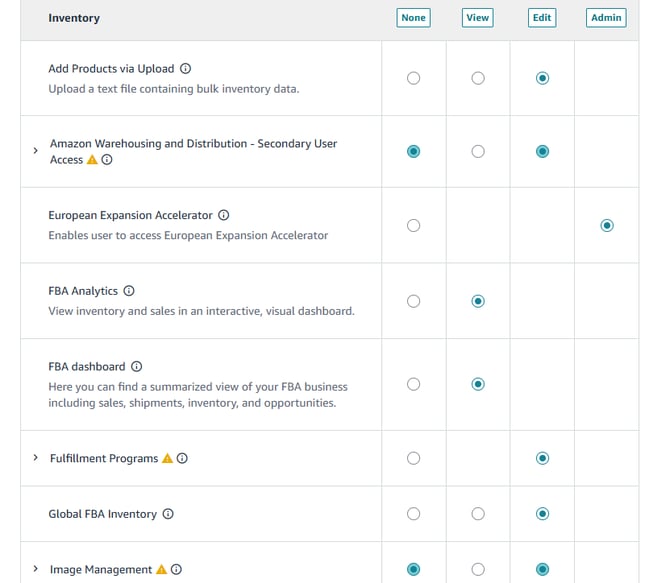Image resolution: width=670 pixels, height=583 pixels.
Task: Open info icon beside European Expansion Accelerator
Action: pos(224,215)
